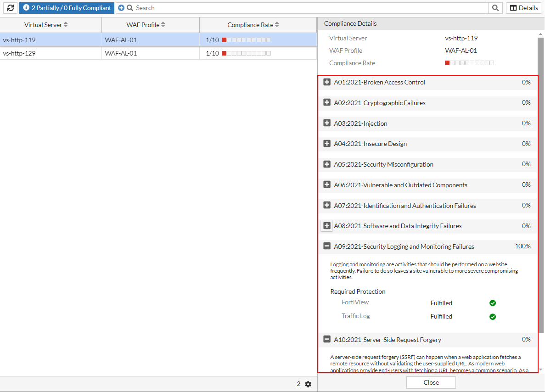Click WAF-AL-01 in vs-http-129 row
The width and height of the screenshot is (545, 392).
[121, 53]
